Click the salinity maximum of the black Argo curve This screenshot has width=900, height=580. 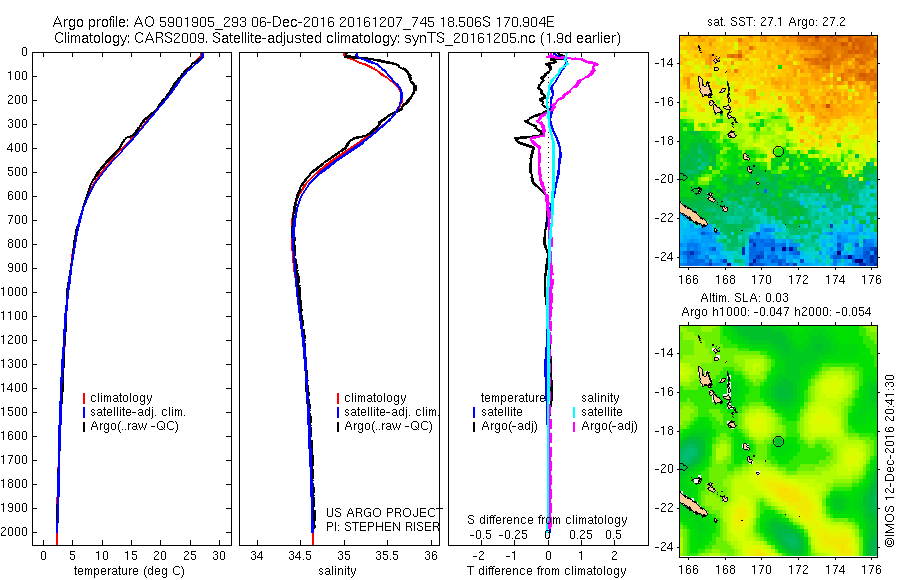tap(415, 88)
